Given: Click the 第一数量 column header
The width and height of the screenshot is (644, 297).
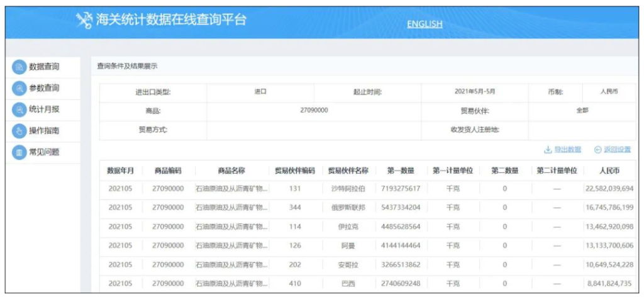Looking at the screenshot, I should coord(401,171).
